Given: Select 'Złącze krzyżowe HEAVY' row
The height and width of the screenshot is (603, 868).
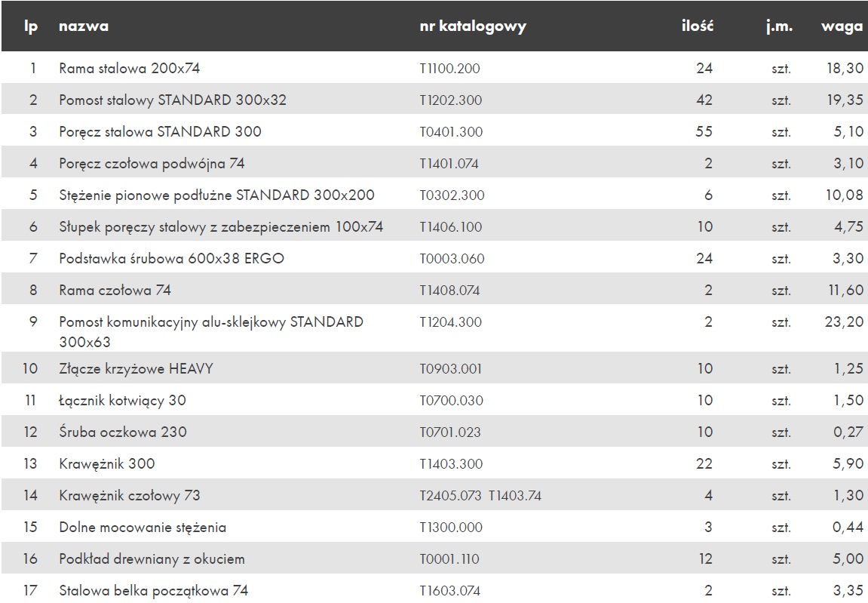Looking at the screenshot, I should [434, 368].
